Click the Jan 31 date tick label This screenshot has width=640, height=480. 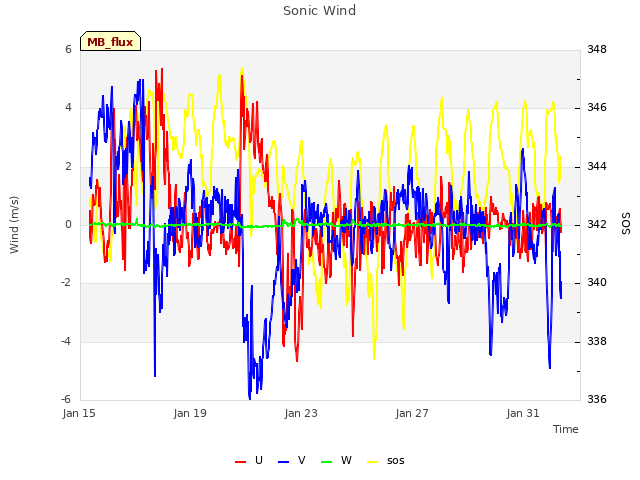[523, 413]
